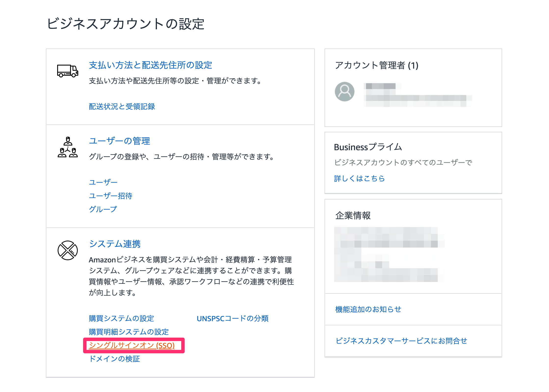
Task: Open 購買システムの設定 link
Action: click(121, 318)
